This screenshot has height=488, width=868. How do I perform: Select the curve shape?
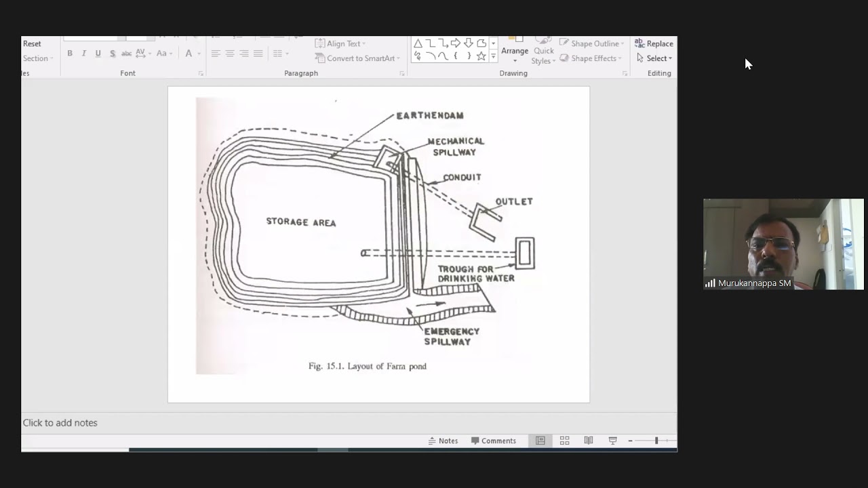pos(443,56)
